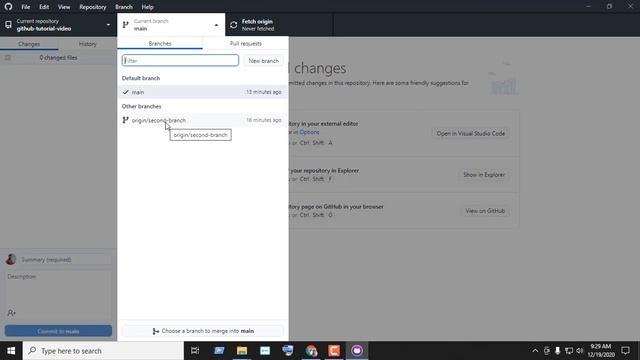Click the New branch button
The height and width of the screenshot is (360, 640).
click(x=264, y=60)
